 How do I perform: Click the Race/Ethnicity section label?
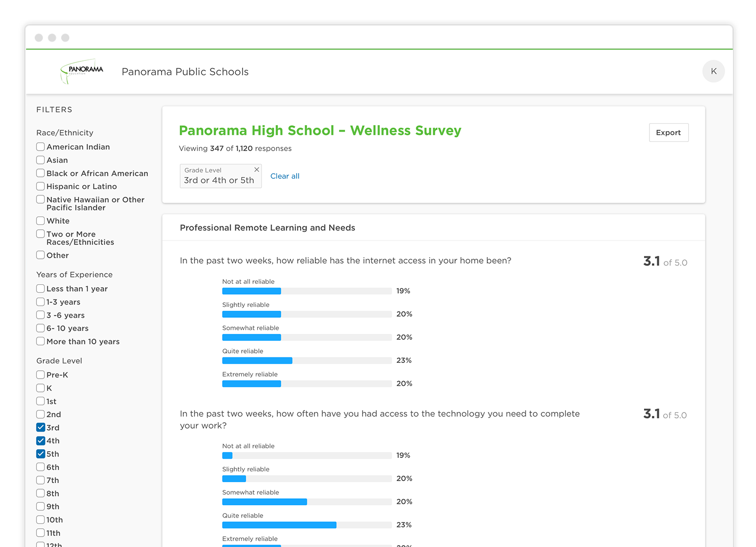65,133
